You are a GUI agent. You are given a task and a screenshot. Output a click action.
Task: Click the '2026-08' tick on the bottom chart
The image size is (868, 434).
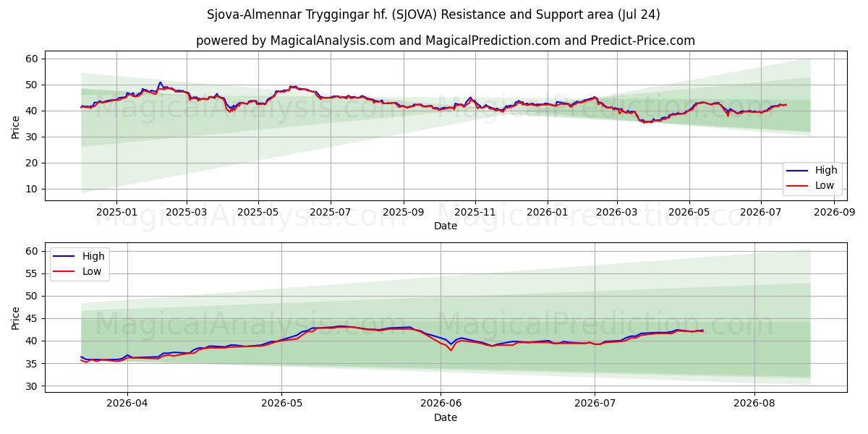coord(754,404)
